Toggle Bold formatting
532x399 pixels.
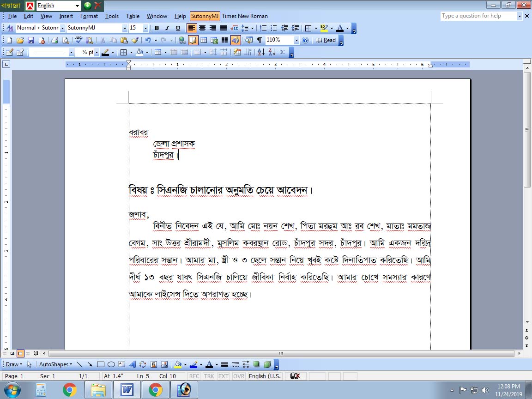click(157, 28)
